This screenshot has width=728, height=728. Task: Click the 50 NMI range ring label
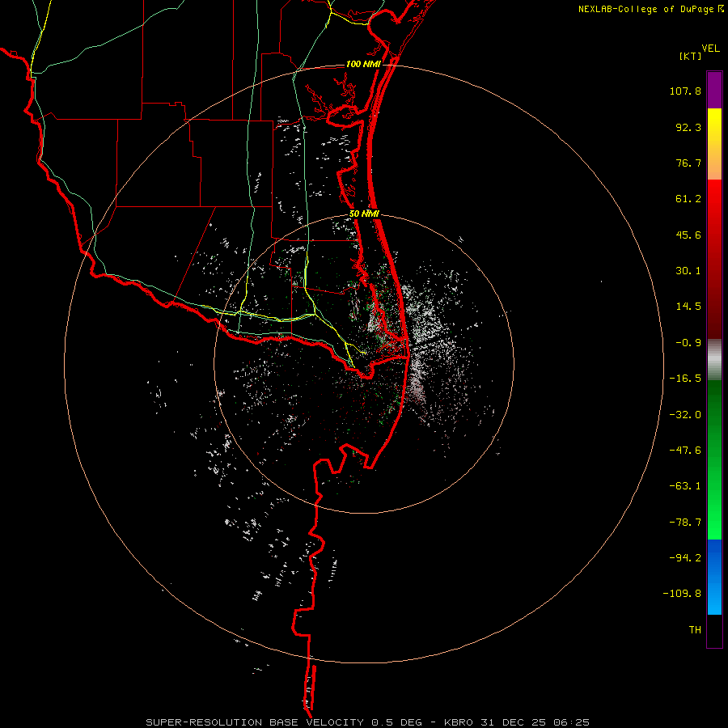(x=365, y=214)
